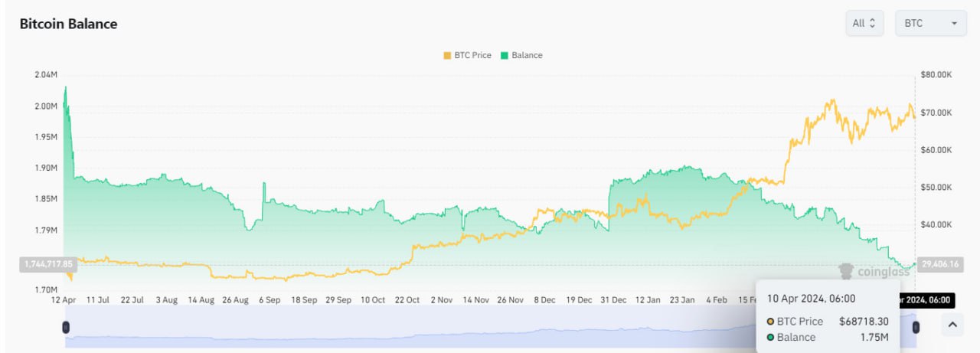Screen dimensions: 980x353
Task: Open the BTC unit selector dropdown
Action: pyautogui.click(x=930, y=23)
